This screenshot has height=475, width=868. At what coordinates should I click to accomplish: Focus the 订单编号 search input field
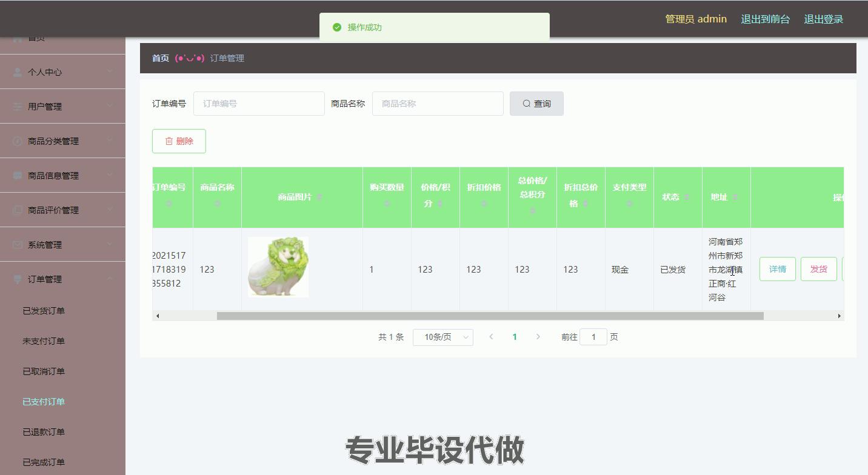coord(259,104)
